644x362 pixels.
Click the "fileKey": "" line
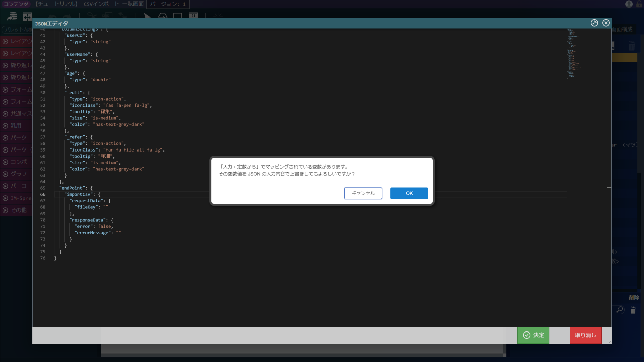click(x=91, y=207)
